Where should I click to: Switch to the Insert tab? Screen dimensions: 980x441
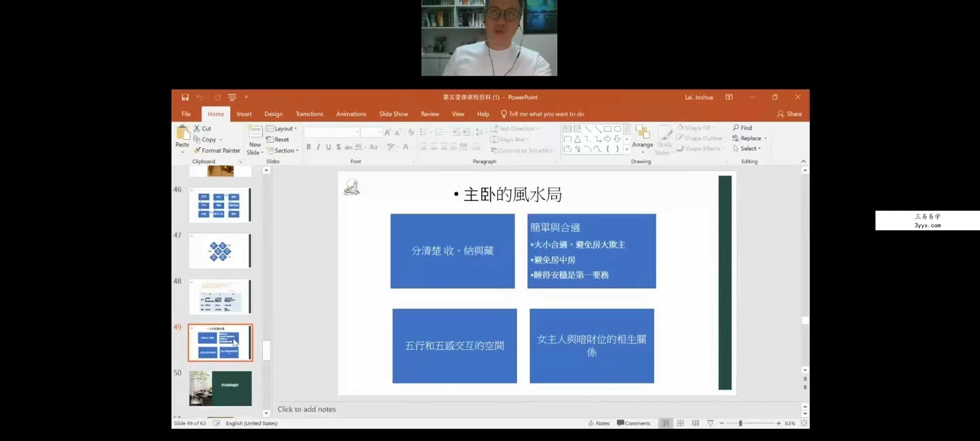(x=244, y=114)
